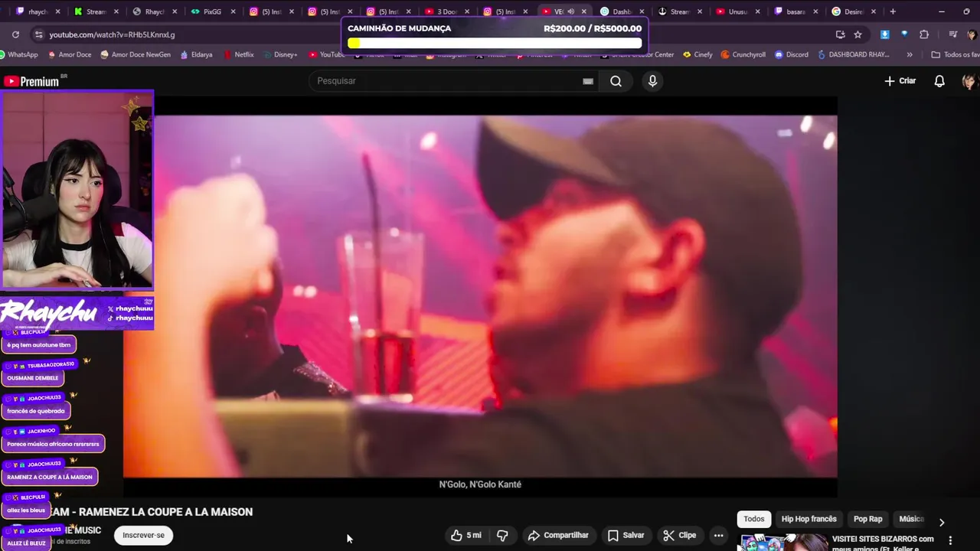This screenshot has width=980, height=551.
Task: Click Compartilhar share button
Action: tap(558, 535)
